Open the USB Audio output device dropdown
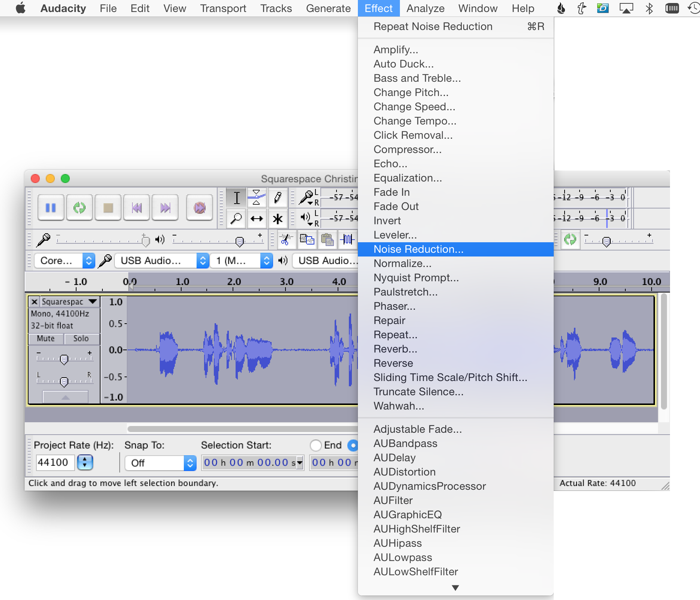 click(326, 261)
